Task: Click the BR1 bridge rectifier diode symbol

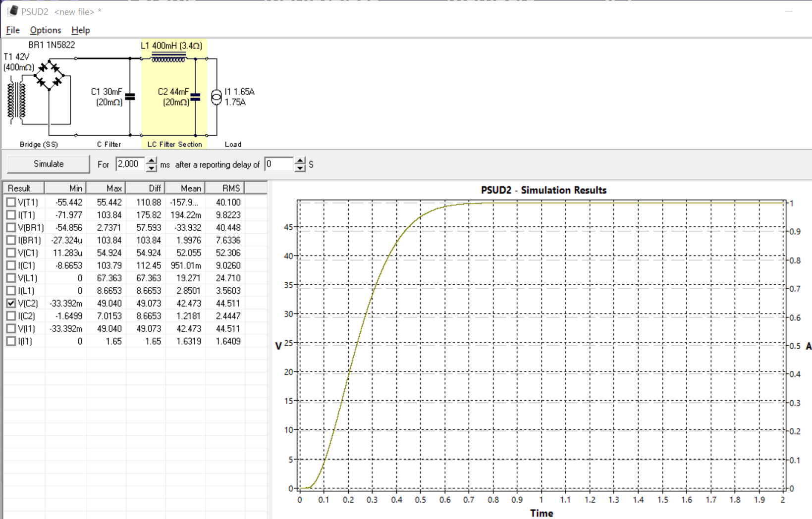Action: pos(49,75)
